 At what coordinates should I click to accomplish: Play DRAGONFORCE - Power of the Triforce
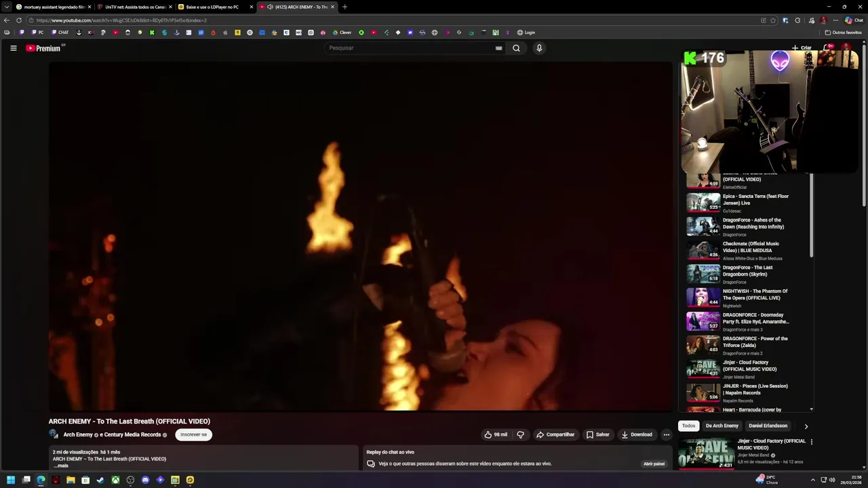tap(748, 345)
